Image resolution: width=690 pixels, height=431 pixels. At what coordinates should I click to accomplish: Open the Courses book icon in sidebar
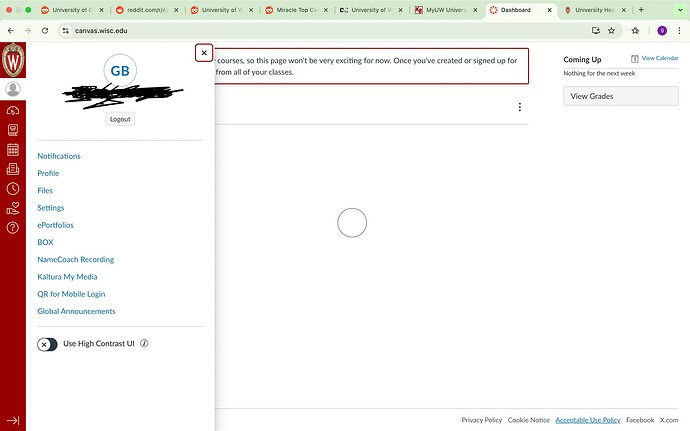click(13, 130)
